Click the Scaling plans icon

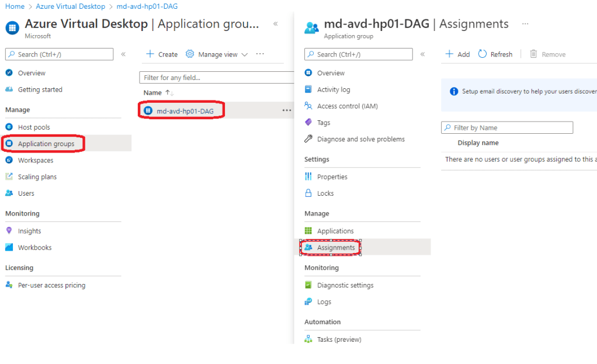click(x=9, y=177)
